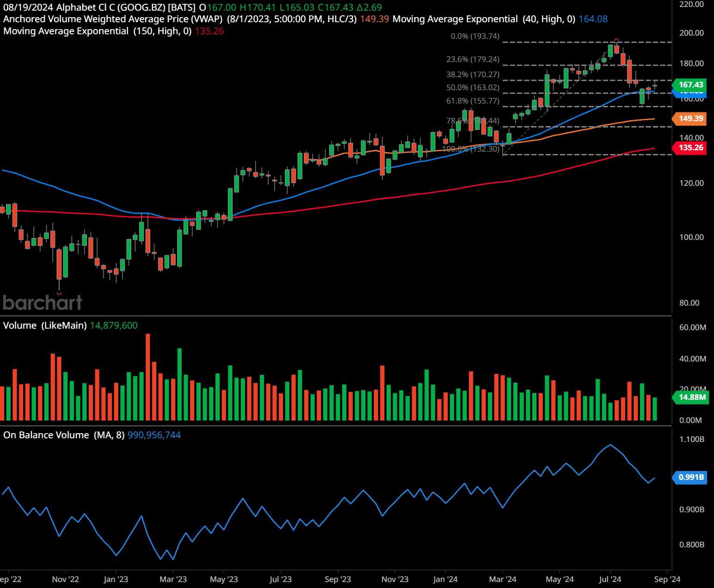The width and height of the screenshot is (714, 588).
Task: Click the red 135.26 EMA price tag
Action: pyautogui.click(x=689, y=147)
